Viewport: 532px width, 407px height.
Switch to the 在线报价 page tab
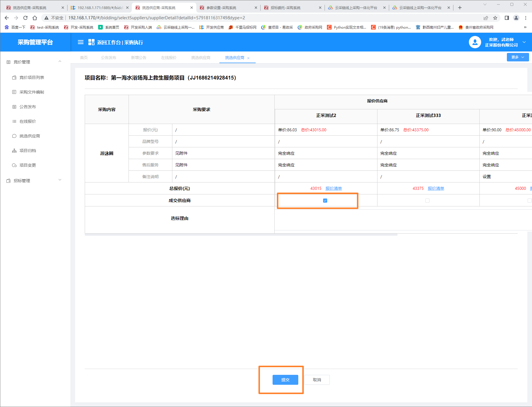coord(169,58)
